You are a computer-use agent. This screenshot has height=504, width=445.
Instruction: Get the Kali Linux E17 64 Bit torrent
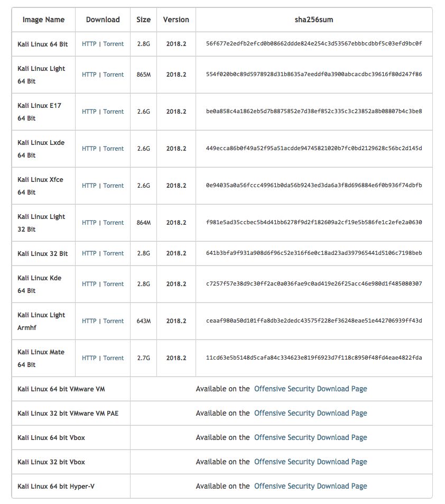(x=113, y=112)
